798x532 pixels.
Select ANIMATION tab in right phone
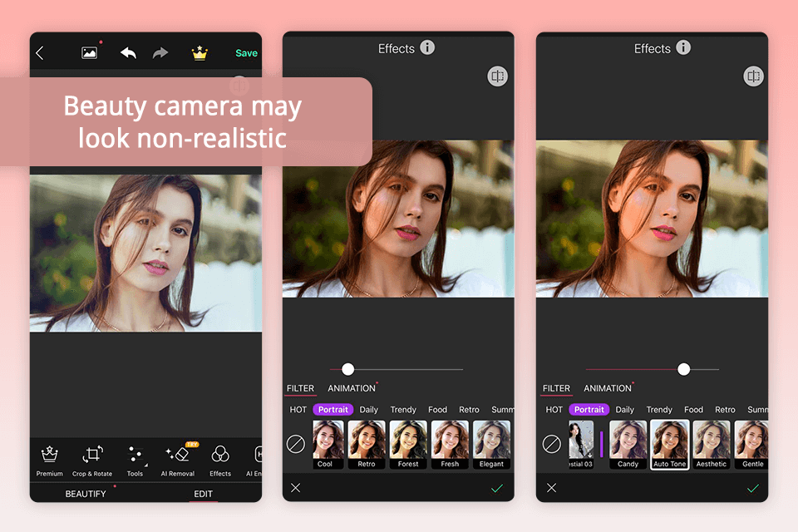click(608, 388)
